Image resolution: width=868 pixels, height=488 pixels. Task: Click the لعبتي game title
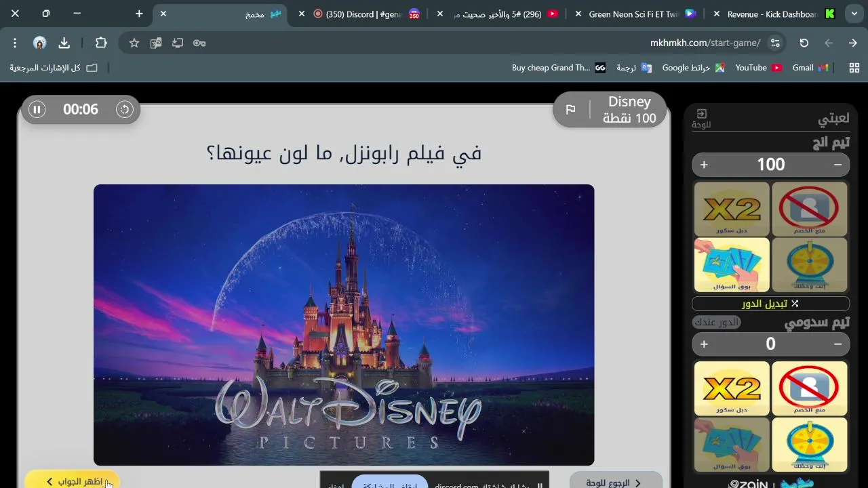[x=833, y=119]
